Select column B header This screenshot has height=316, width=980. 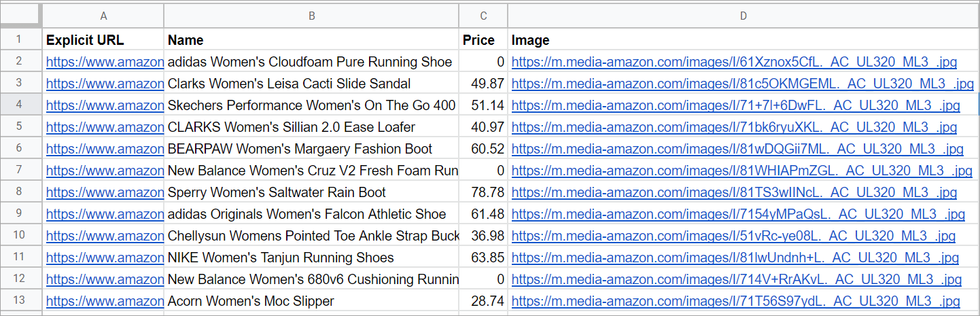click(311, 15)
